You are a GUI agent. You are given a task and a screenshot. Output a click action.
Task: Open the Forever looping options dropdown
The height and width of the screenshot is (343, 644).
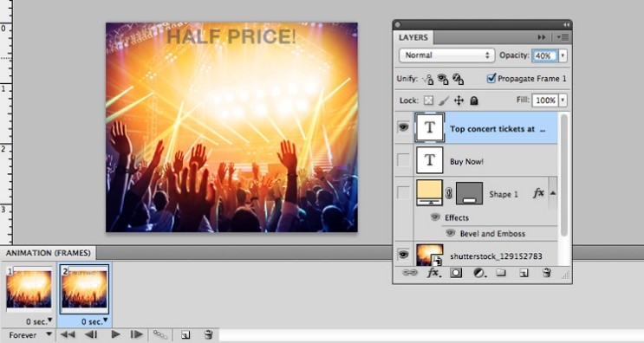[30, 335]
